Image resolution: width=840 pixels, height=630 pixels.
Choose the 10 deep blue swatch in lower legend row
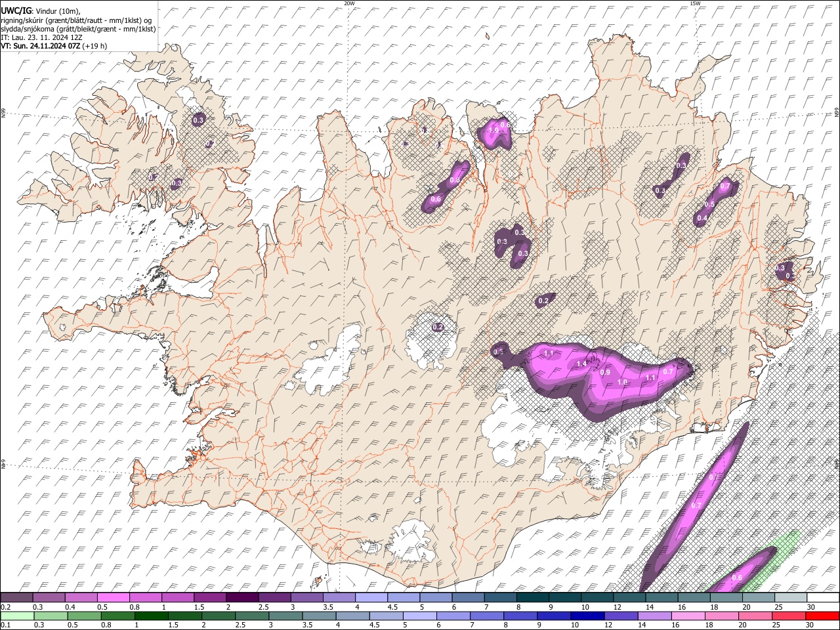coord(587,616)
